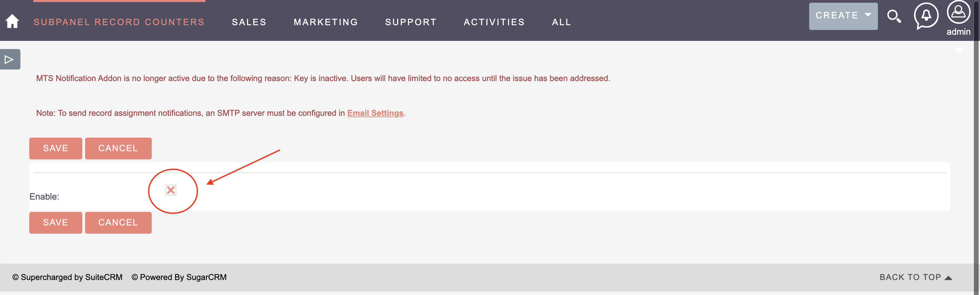The image size is (980, 295).
Task: Open the Marketing menu
Action: pos(326,22)
